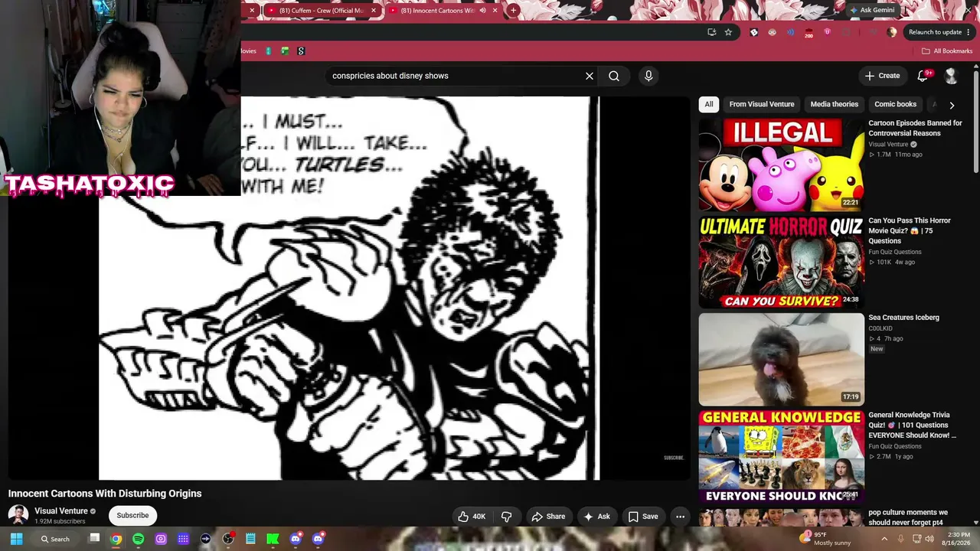The width and height of the screenshot is (980, 551).
Task: Click the Ask Gemini button
Action: pos(872,11)
